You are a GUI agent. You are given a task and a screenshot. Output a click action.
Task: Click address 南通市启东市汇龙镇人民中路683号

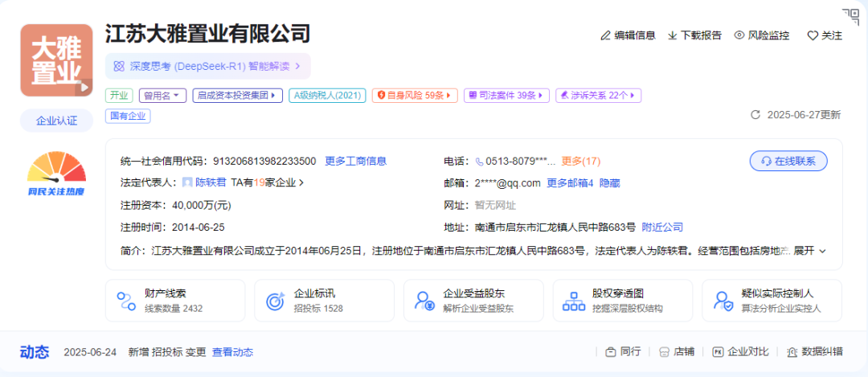(555, 227)
